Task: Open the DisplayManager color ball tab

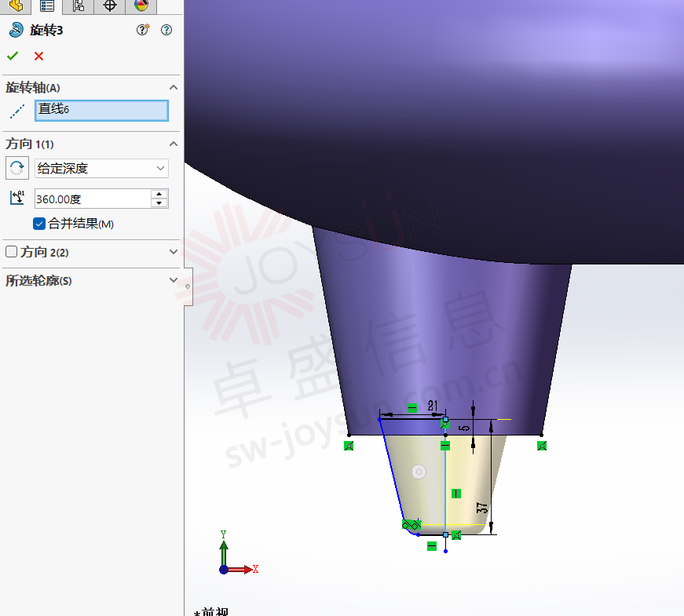Action: click(x=141, y=6)
